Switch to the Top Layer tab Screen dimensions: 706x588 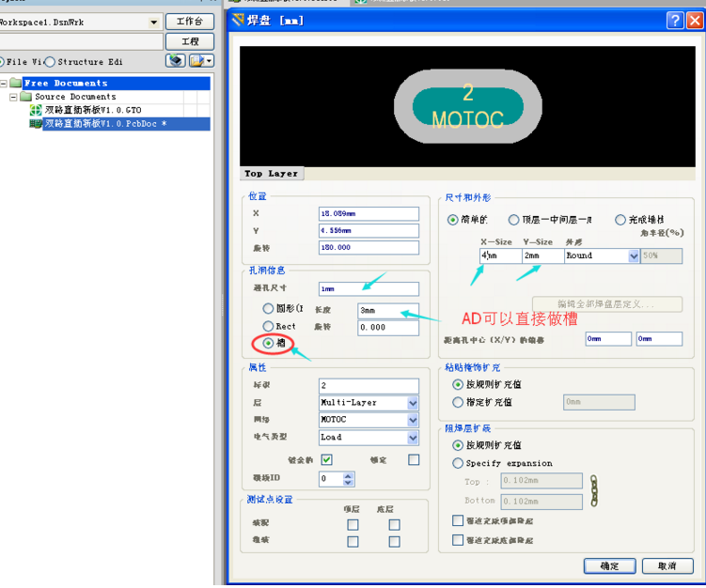coord(271,174)
